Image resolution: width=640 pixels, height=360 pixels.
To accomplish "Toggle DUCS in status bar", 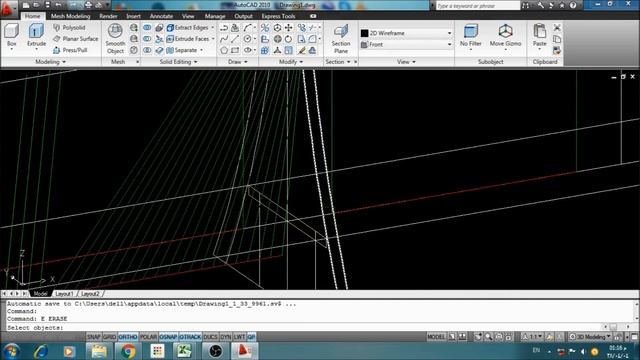I will tap(211, 337).
